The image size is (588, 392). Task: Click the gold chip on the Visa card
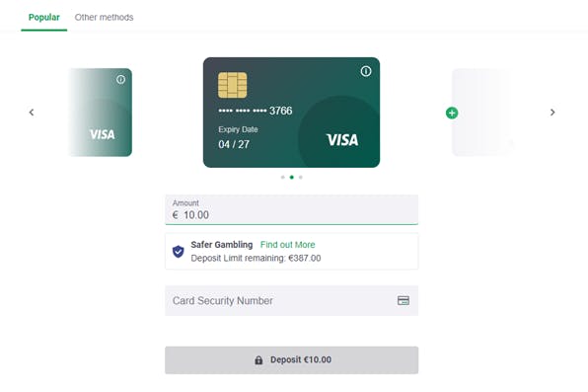[233, 85]
